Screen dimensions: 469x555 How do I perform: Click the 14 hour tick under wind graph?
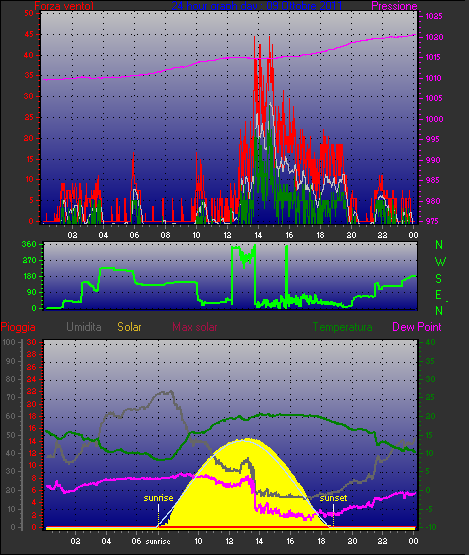(258, 235)
